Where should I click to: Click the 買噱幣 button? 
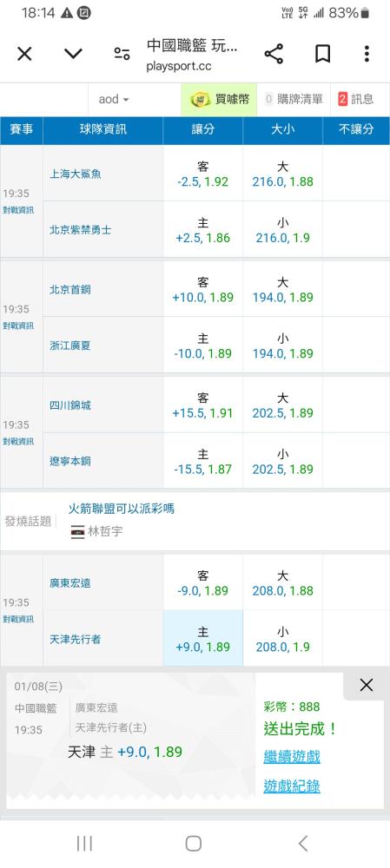tap(219, 99)
